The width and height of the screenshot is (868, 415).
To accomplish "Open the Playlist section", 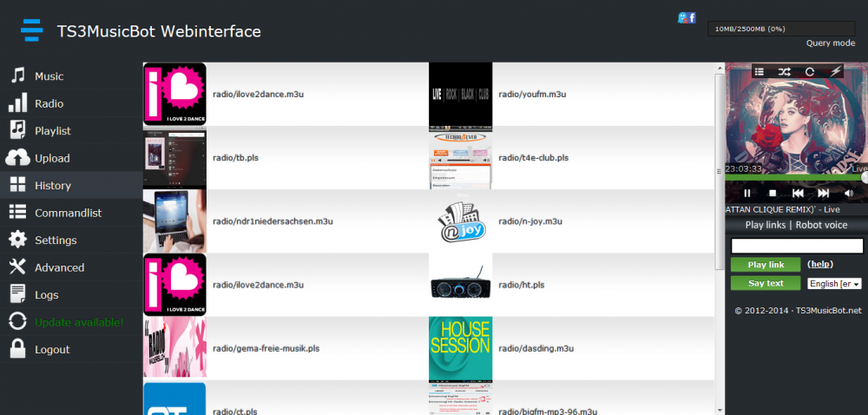I will [71, 130].
